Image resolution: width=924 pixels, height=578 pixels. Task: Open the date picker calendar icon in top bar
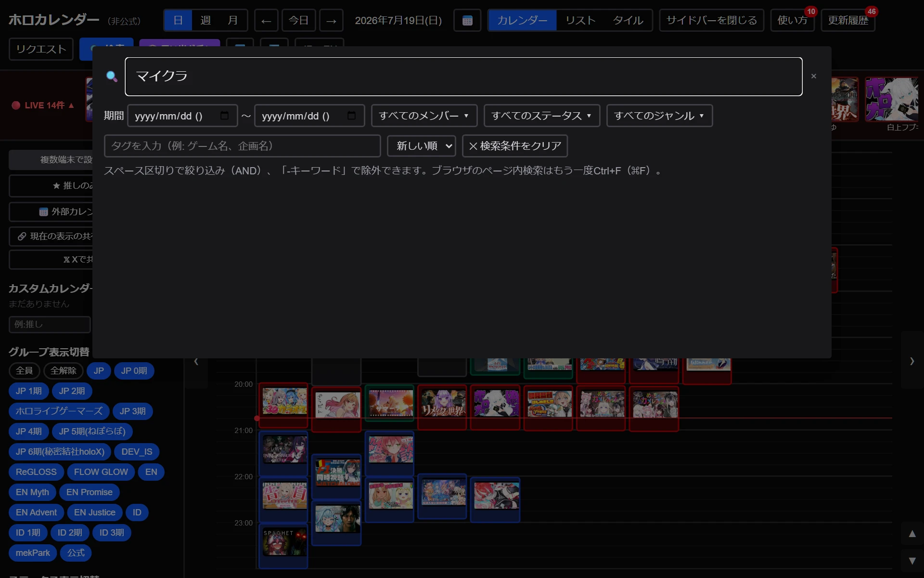467,20
